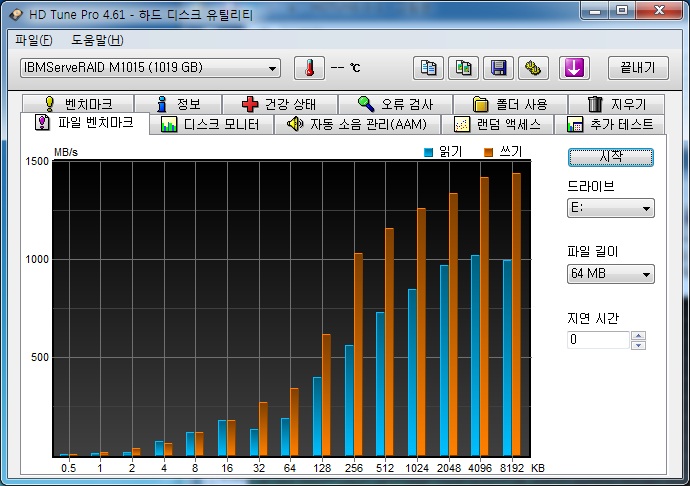The height and width of the screenshot is (486, 690).
Task: Click the orange write bar at 8192 KB
Action: [516, 314]
